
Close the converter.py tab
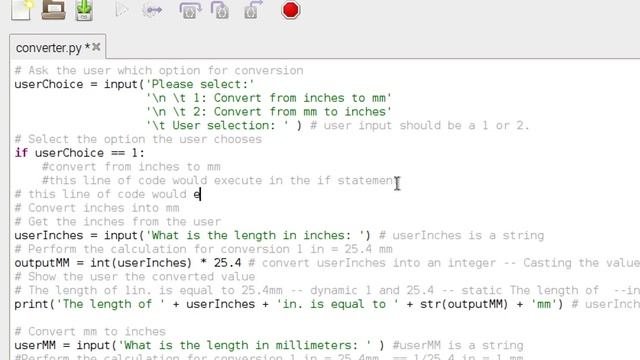pyautogui.click(x=96, y=47)
